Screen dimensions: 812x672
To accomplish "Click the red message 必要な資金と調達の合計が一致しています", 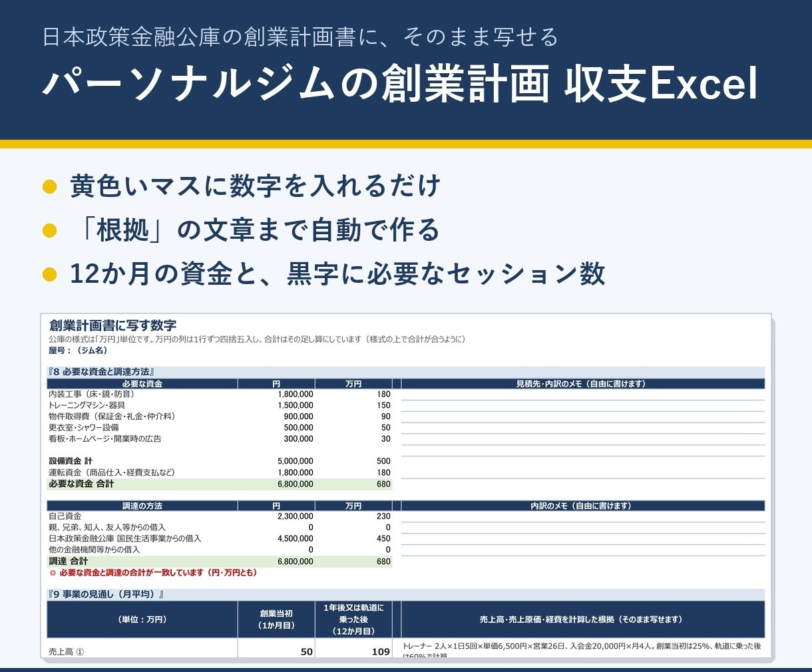I will pyautogui.click(x=153, y=573).
